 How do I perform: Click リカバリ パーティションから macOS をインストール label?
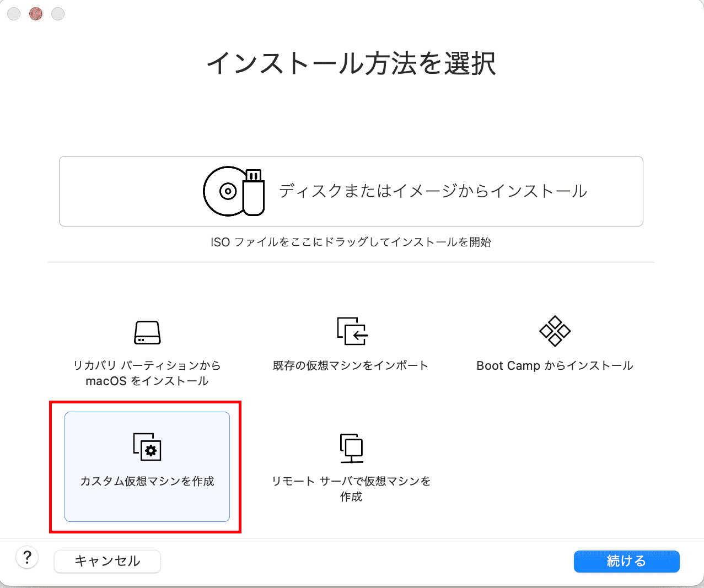(147, 373)
